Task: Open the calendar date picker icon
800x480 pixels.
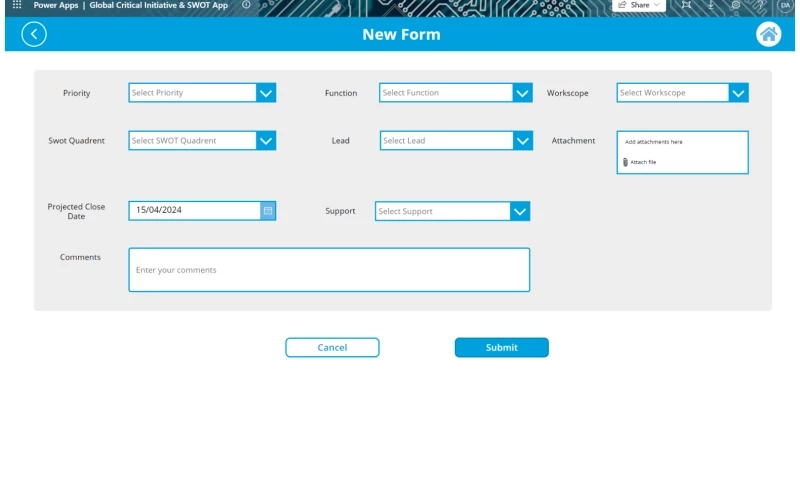Action: point(267,211)
